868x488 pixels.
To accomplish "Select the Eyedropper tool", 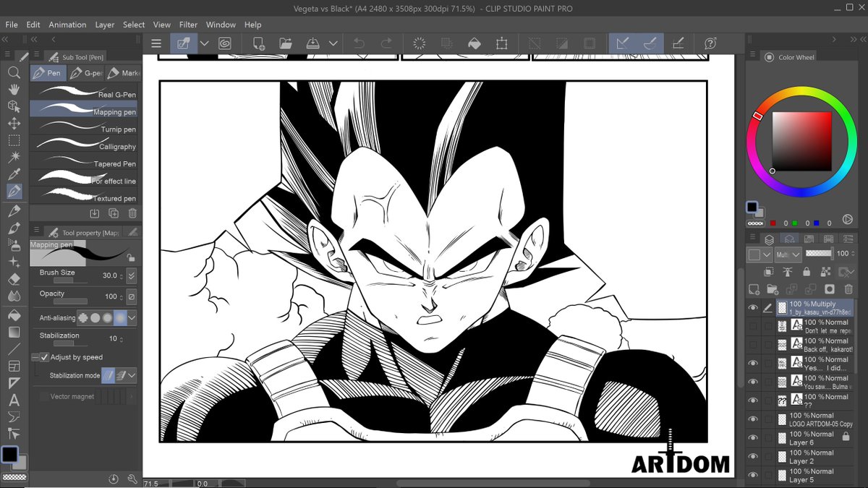I will [x=14, y=175].
